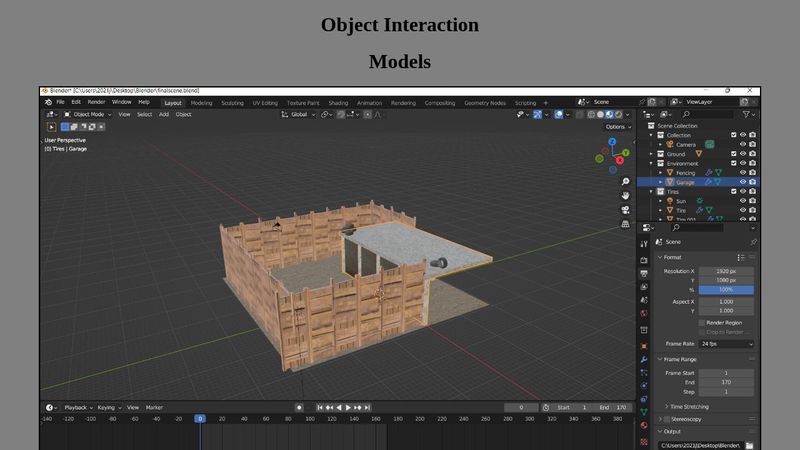
Task: Hide the Garage object with eye icon
Action: [743, 182]
